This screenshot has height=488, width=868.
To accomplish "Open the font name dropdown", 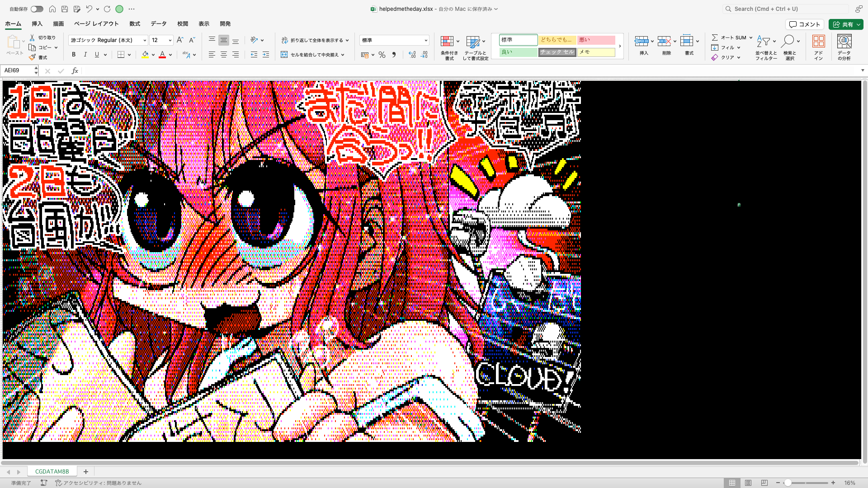I will (x=145, y=40).
